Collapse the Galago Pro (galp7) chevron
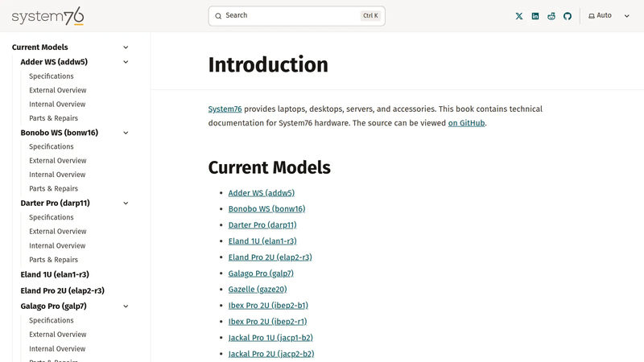The height and width of the screenshot is (362, 644). point(126,306)
